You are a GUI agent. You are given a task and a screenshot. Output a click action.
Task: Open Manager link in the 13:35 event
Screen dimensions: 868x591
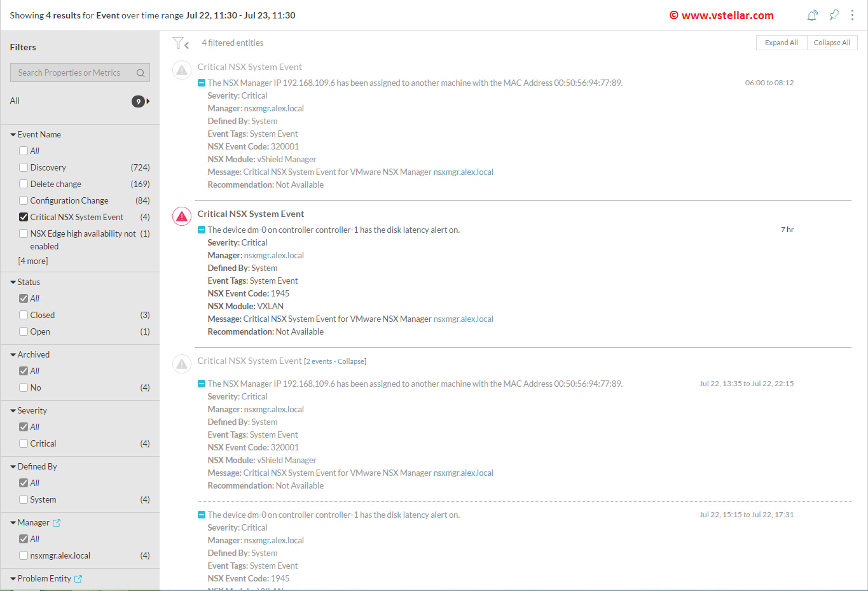[274, 409]
